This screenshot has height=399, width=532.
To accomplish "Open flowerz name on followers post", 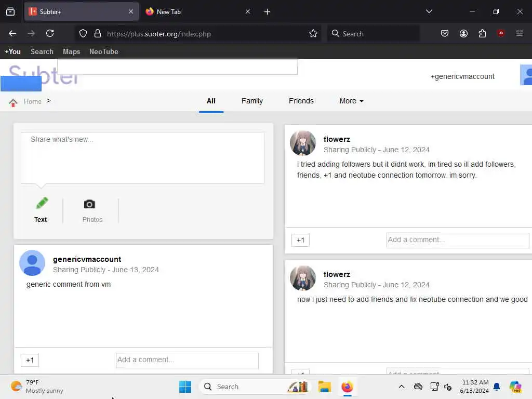I will (337, 139).
